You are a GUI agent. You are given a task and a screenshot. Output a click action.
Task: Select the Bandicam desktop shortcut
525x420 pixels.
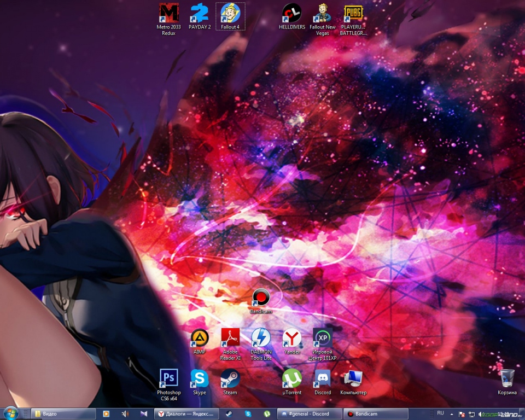pos(261,301)
